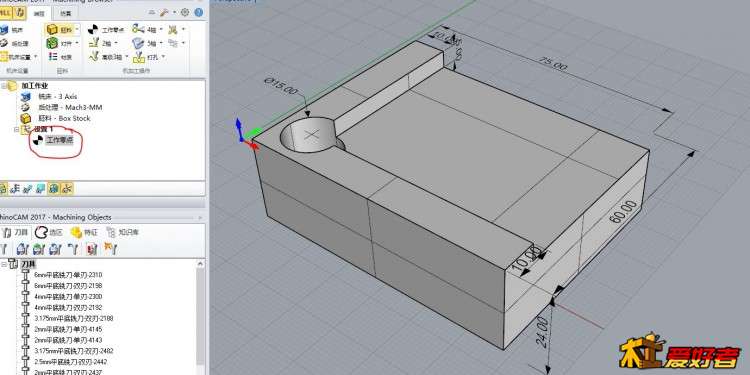
Task: Switch to the 知识库 knowledge base tab
Action: point(122,232)
